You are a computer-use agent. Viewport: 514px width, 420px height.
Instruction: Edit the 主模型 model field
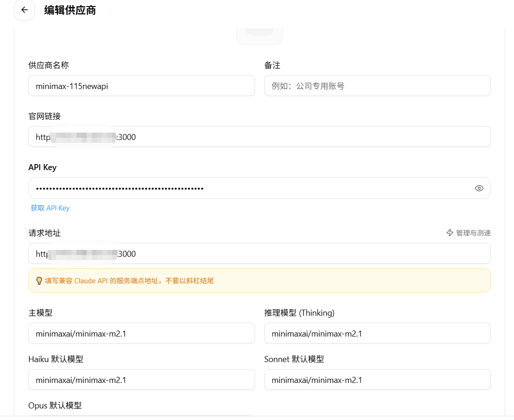point(141,333)
